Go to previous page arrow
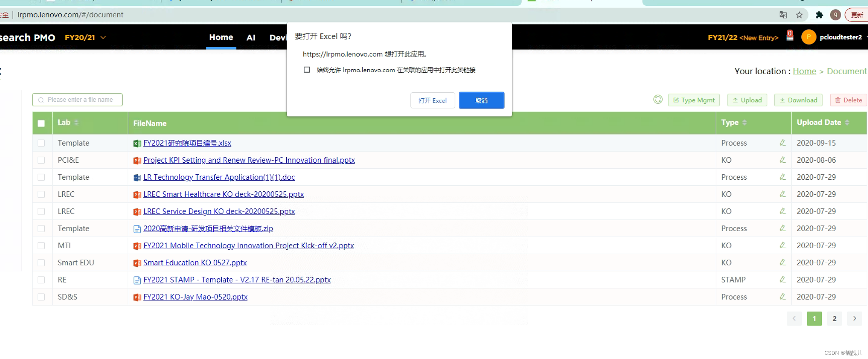Screen dimensions: 868x359 [794, 319]
